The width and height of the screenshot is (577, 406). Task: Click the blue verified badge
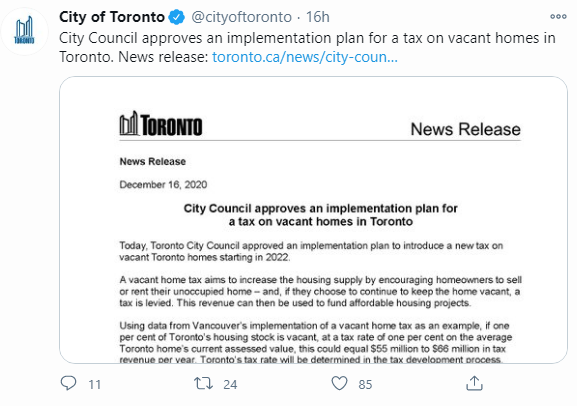click(177, 17)
